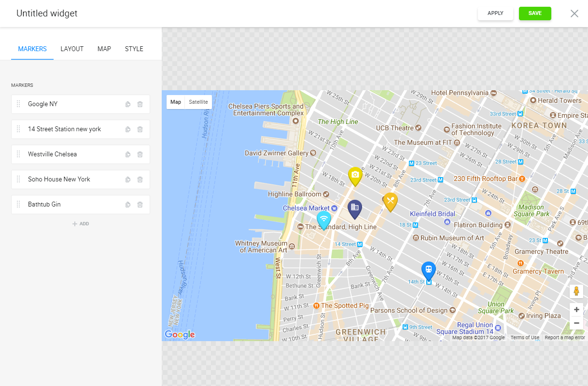
Task: Add a new marker
Action: [x=81, y=224]
